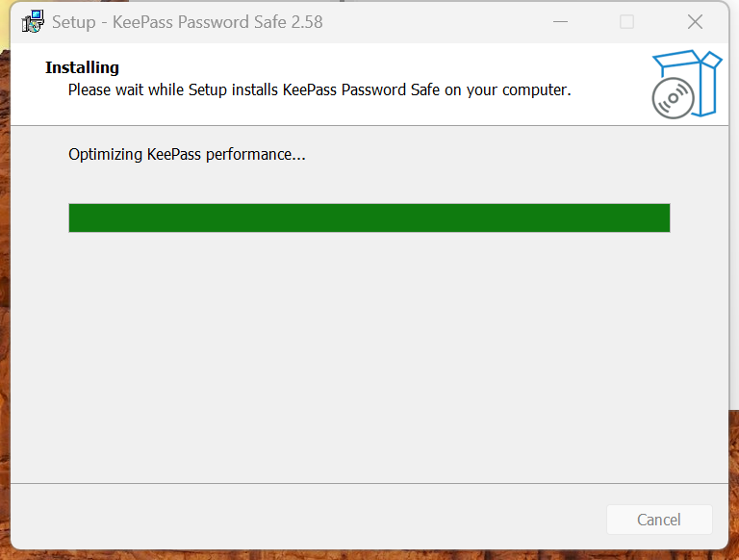Image resolution: width=739 pixels, height=560 pixels.
Task: Click the right end of the progress bar
Action: tap(663, 217)
